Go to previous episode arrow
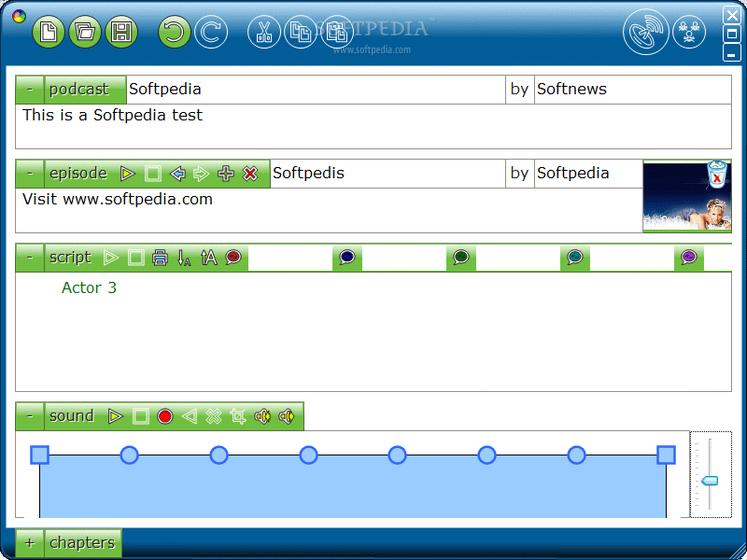 click(177, 174)
